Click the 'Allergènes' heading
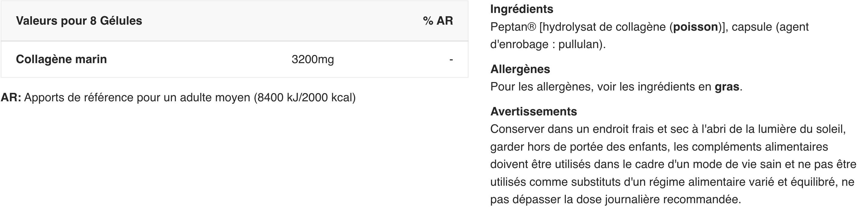 pyautogui.click(x=520, y=69)
